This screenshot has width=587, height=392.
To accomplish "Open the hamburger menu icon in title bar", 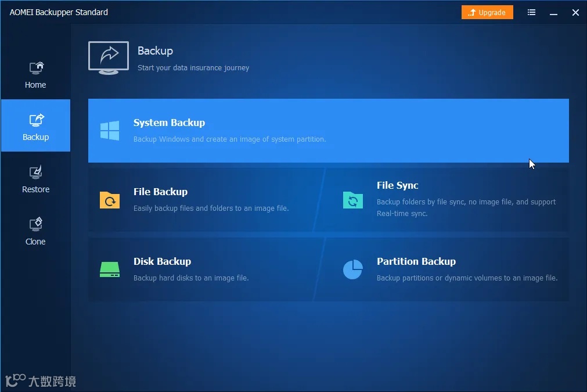I will pos(531,12).
